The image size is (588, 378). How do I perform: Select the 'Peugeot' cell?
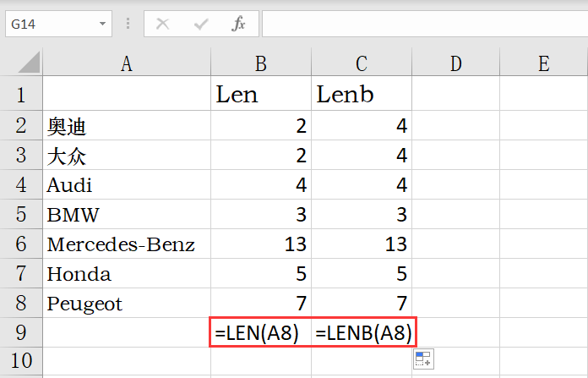127,303
